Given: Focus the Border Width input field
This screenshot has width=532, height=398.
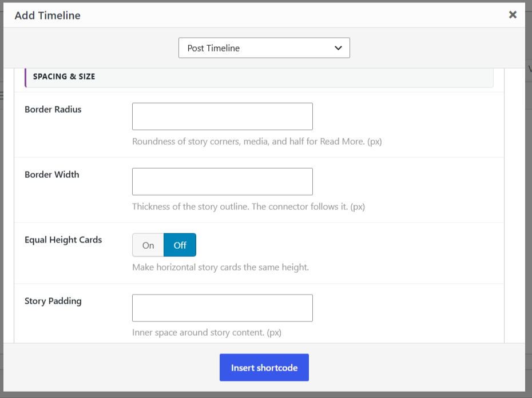Looking at the screenshot, I should coord(222,181).
